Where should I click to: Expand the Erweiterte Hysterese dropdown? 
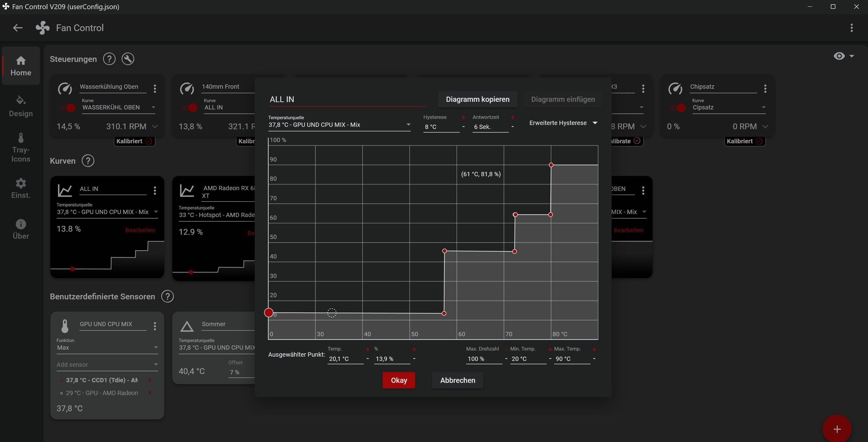[563, 123]
